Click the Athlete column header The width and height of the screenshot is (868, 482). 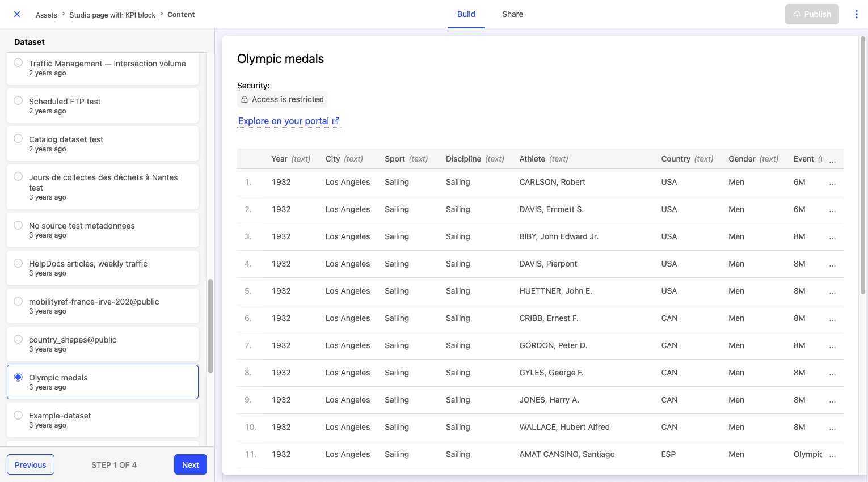(x=532, y=159)
